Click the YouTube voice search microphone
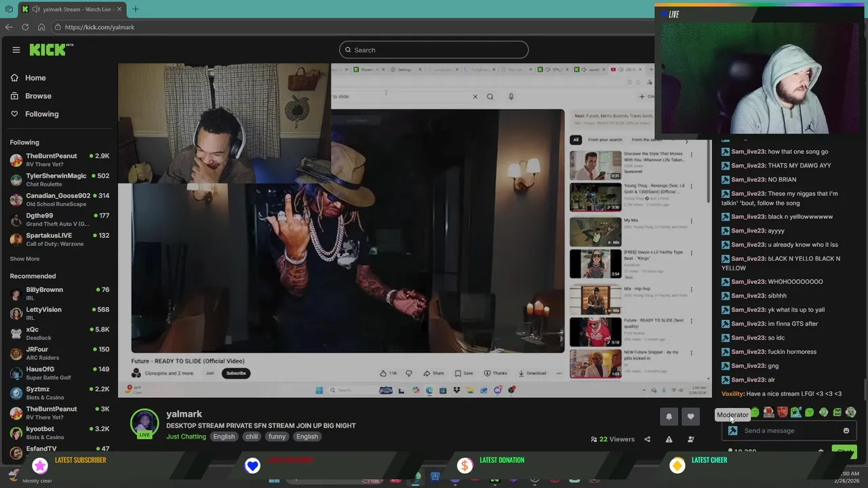This screenshot has width=868, height=488. pyautogui.click(x=511, y=96)
